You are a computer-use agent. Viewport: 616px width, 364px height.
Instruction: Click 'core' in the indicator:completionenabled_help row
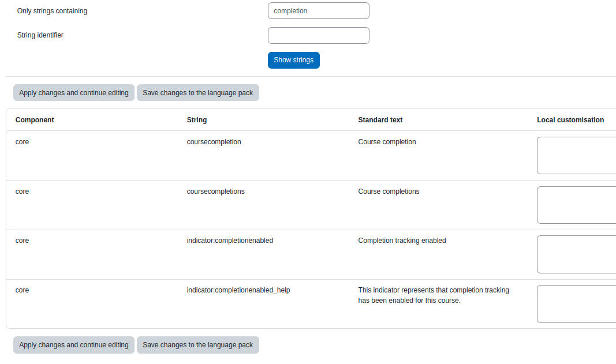(x=22, y=290)
